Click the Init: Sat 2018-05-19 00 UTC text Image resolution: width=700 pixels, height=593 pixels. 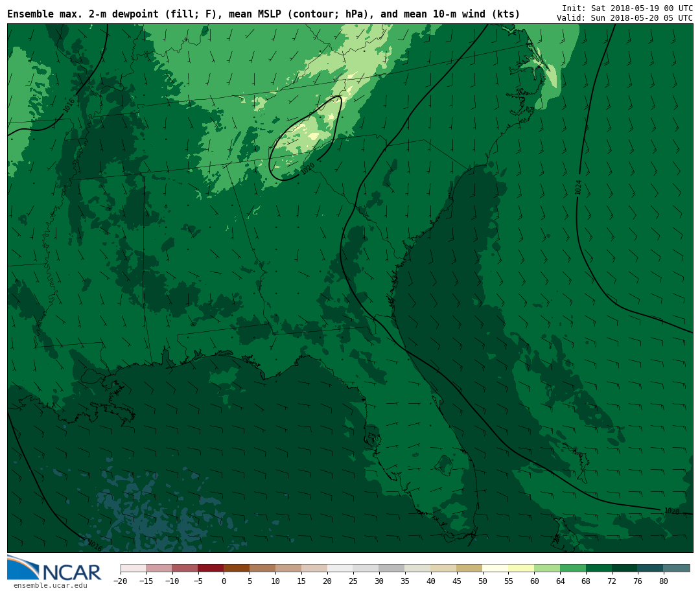(627, 8)
